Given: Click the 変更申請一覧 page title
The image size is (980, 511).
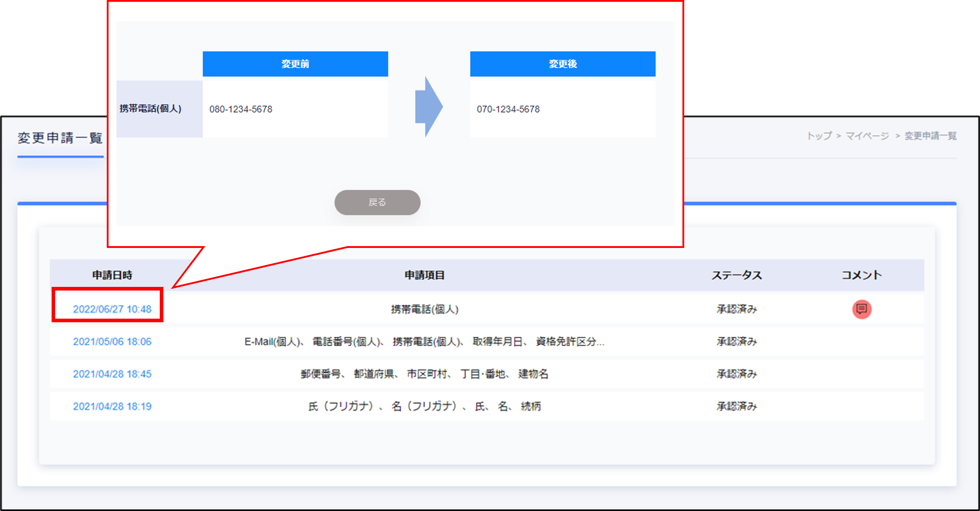Looking at the screenshot, I should pos(60,138).
